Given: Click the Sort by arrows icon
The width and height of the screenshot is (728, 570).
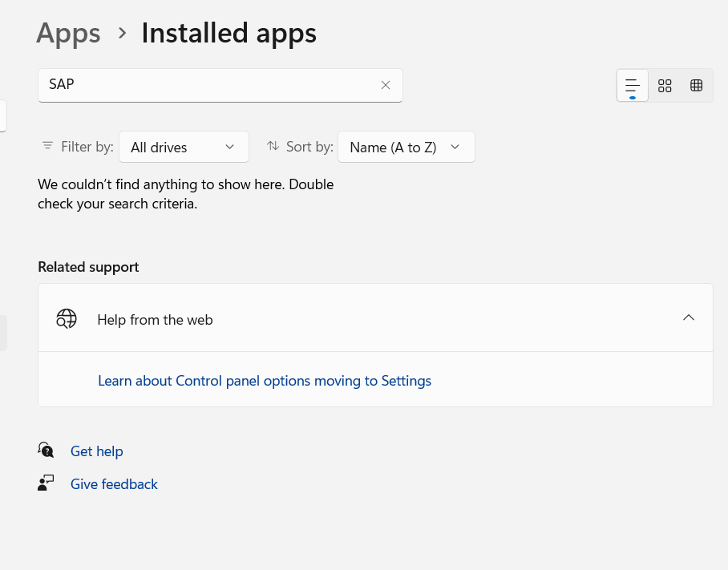Looking at the screenshot, I should (273, 146).
